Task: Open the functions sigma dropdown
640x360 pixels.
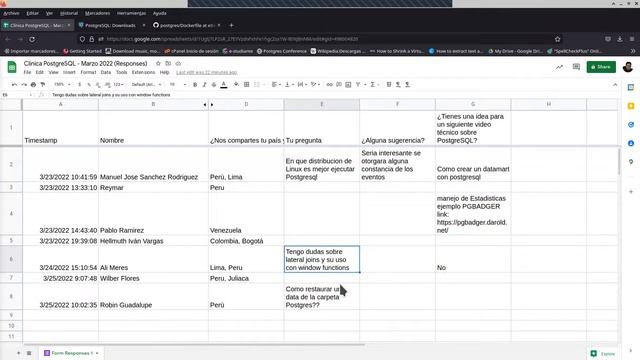Action: click(374, 84)
